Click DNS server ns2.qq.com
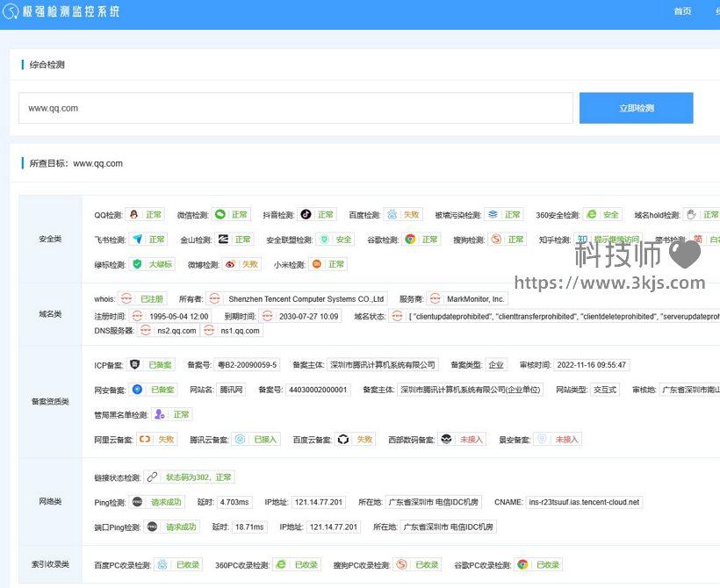 pyautogui.click(x=176, y=331)
